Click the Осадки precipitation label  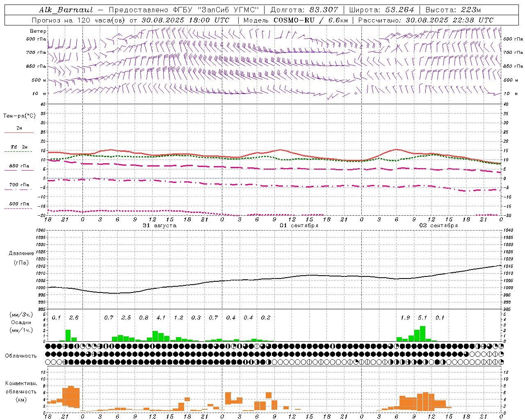tap(21, 322)
